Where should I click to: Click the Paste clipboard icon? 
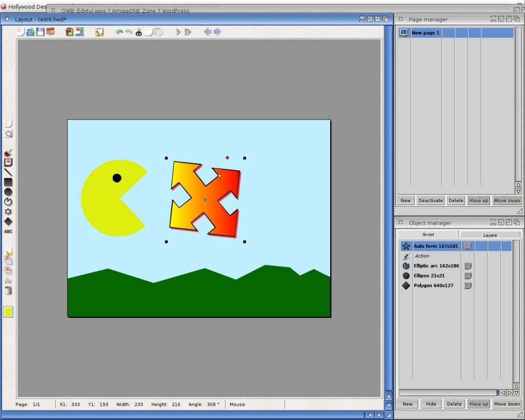click(x=159, y=32)
